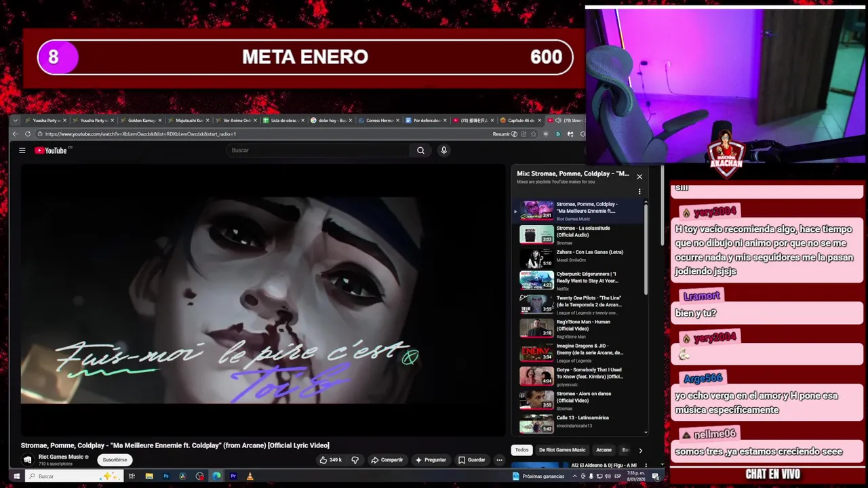The width and height of the screenshot is (868, 488).
Task: Click the Guardar save button
Action: click(x=472, y=460)
